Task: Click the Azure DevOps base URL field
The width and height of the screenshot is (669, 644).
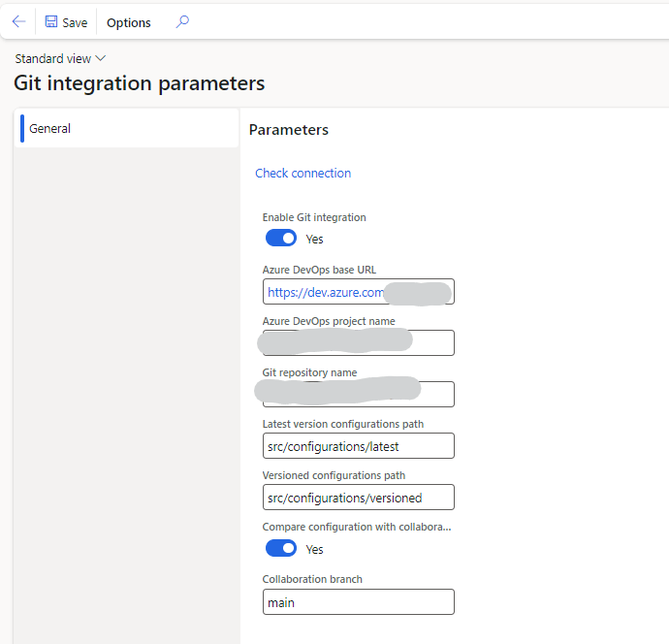Action: [358, 292]
